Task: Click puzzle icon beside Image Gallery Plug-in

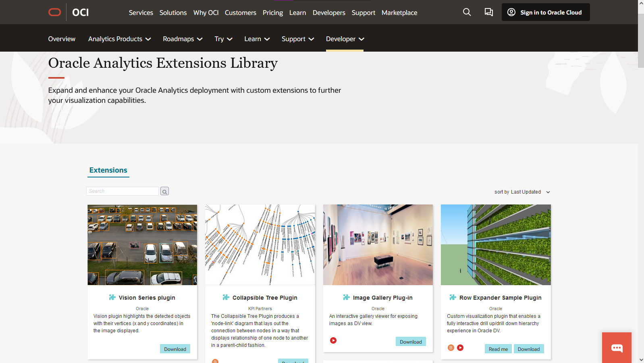Action: point(347,297)
